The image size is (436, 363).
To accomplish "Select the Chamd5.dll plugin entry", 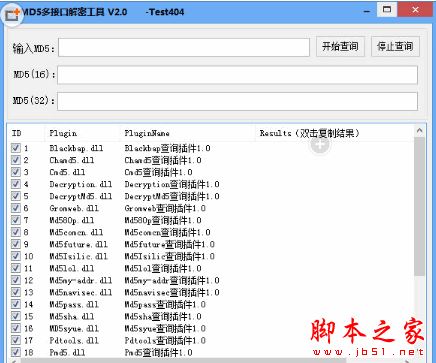I will pos(72,160).
